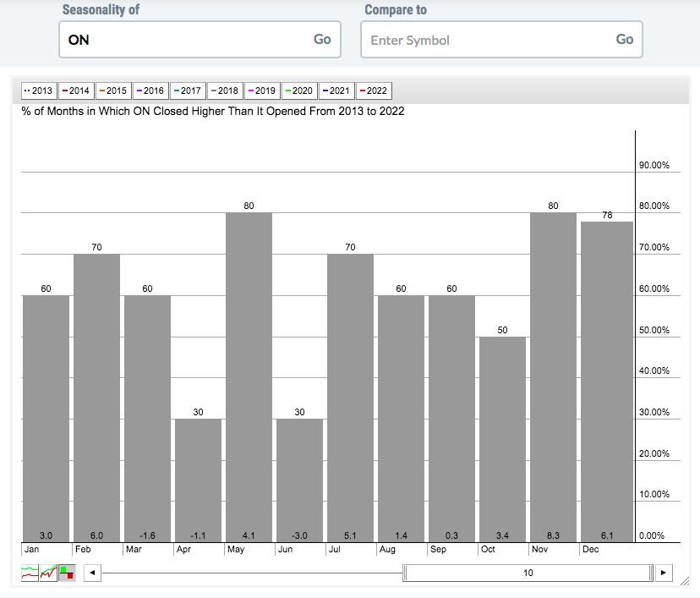Viewport: 700px width, 598px height.
Task: Toggle the 2018 year legend button
Action: coord(224,91)
